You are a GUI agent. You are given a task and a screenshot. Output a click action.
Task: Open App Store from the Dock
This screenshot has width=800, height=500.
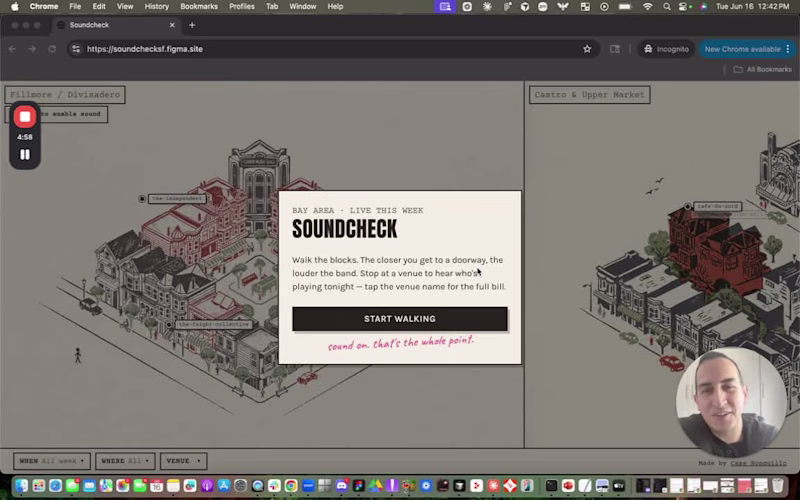click(223, 486)
